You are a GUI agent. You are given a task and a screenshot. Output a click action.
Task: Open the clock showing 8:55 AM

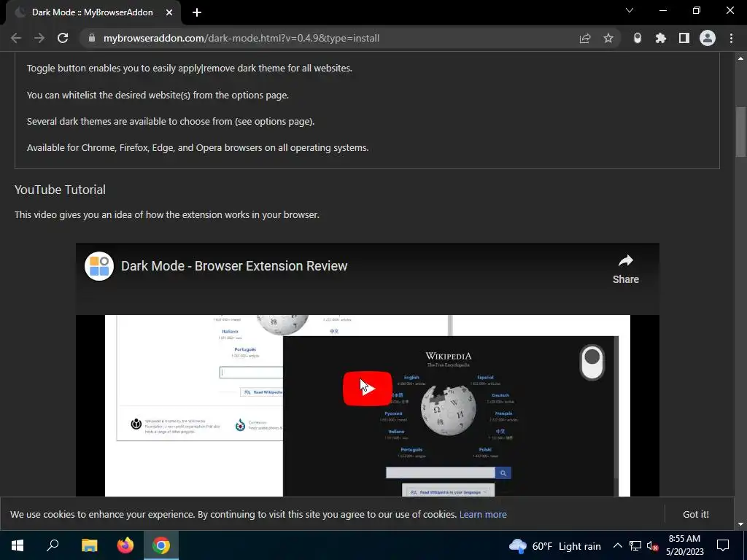click(684, 545)
